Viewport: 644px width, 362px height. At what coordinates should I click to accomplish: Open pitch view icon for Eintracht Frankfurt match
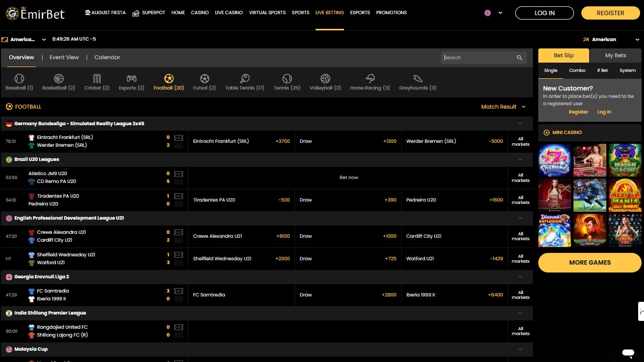pyautogui.click(x=179, y=138)
